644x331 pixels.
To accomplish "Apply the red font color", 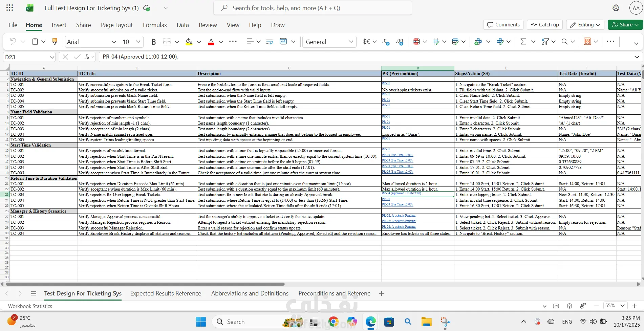I will [x=211, y=42].
